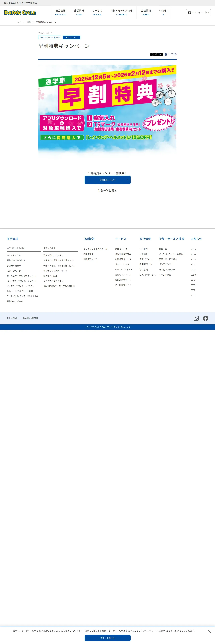215x644 pixels.
Task: Open 採用情報TOP footer link
Action: [x=146, y=264]
